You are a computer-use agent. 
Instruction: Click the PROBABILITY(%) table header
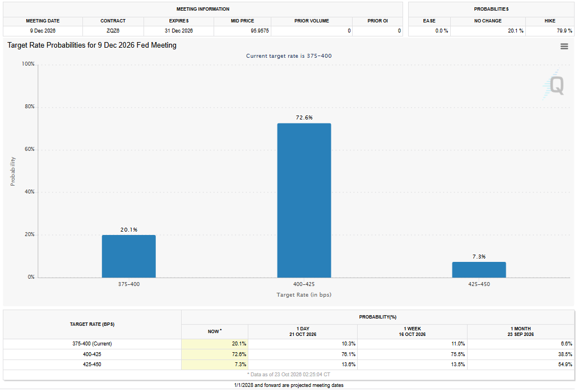377,317
